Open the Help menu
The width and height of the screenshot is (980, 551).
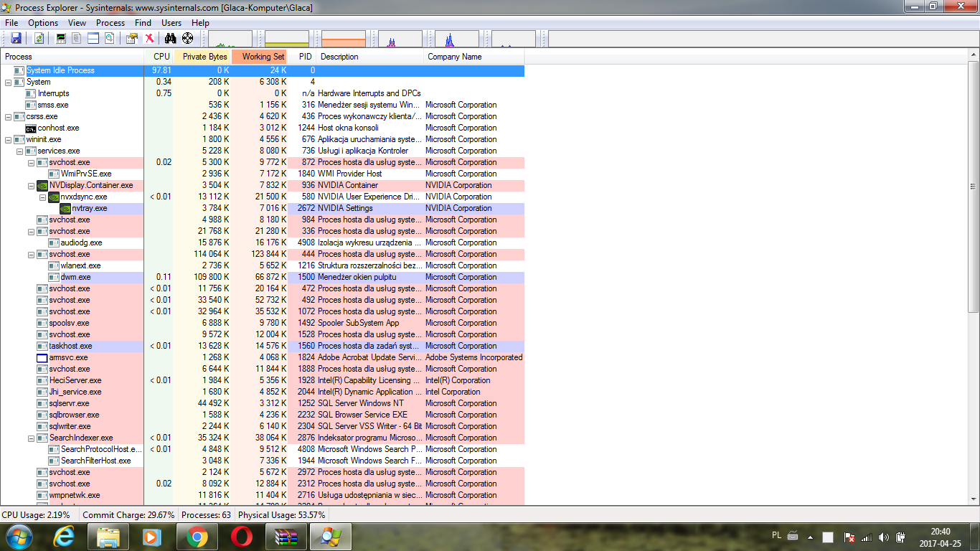coord(200,23)
